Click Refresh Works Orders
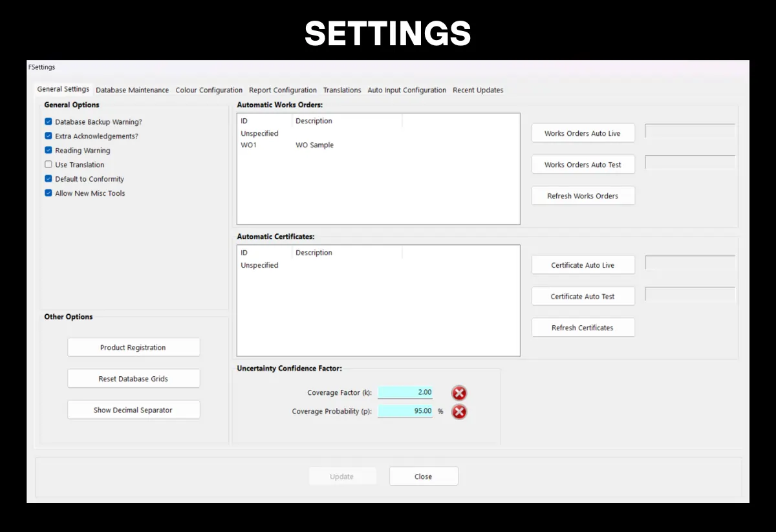 pyautogui.click(x=583, y=195)
